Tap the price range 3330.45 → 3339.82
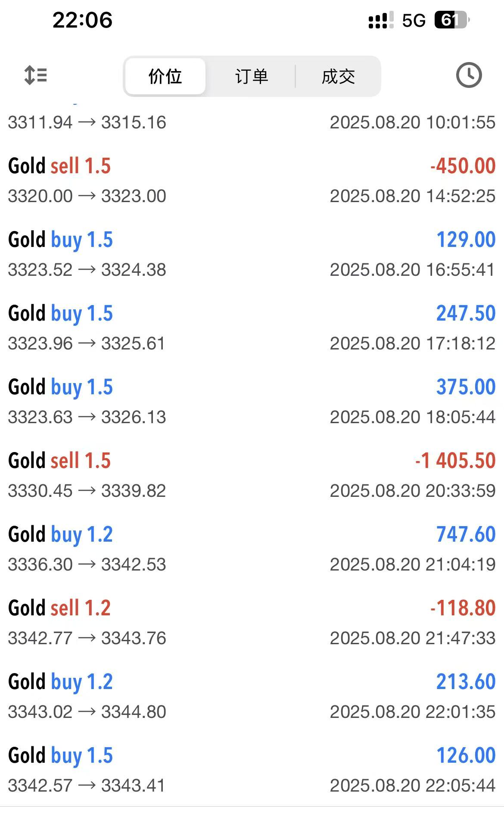The image size is (504, 814). [87, 491]
